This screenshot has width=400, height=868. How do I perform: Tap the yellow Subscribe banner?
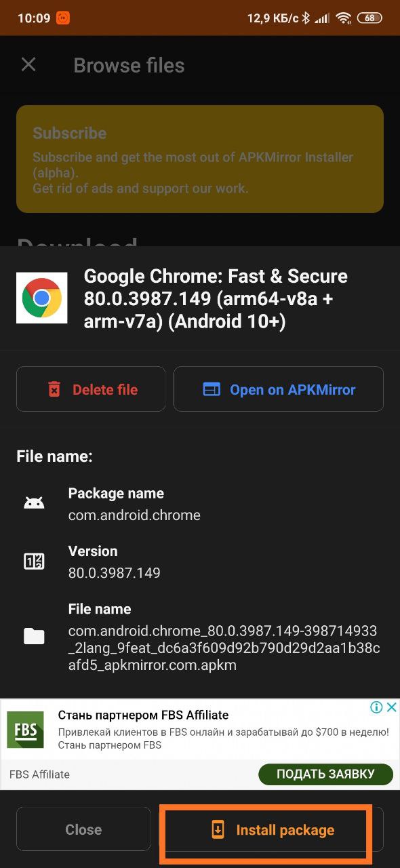click(200, 159)
